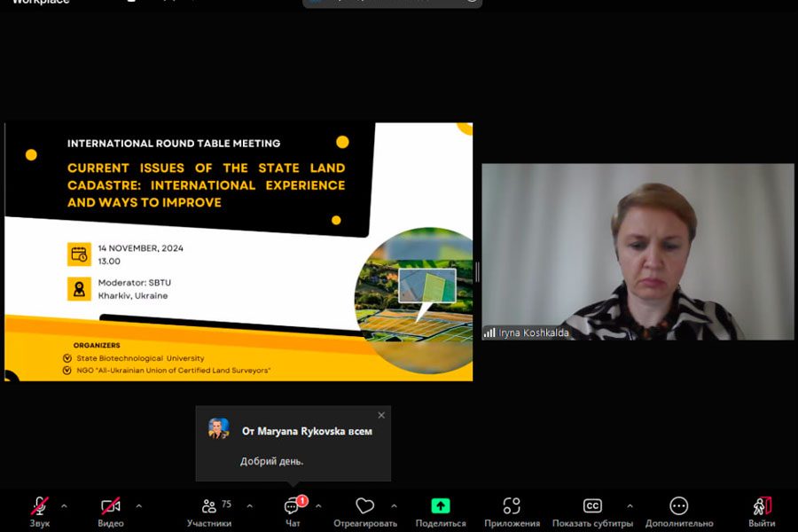Click 'State Biotechnological University' organizer line

(x=140, y=358)
